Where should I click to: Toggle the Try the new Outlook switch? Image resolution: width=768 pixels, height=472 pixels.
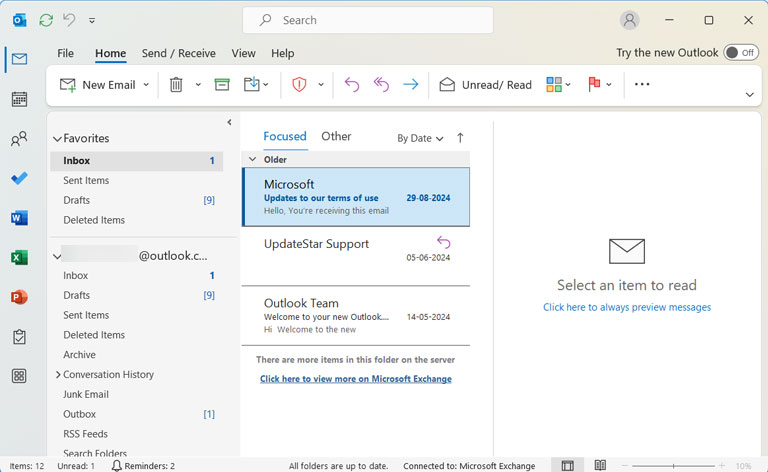coord(742,52)
